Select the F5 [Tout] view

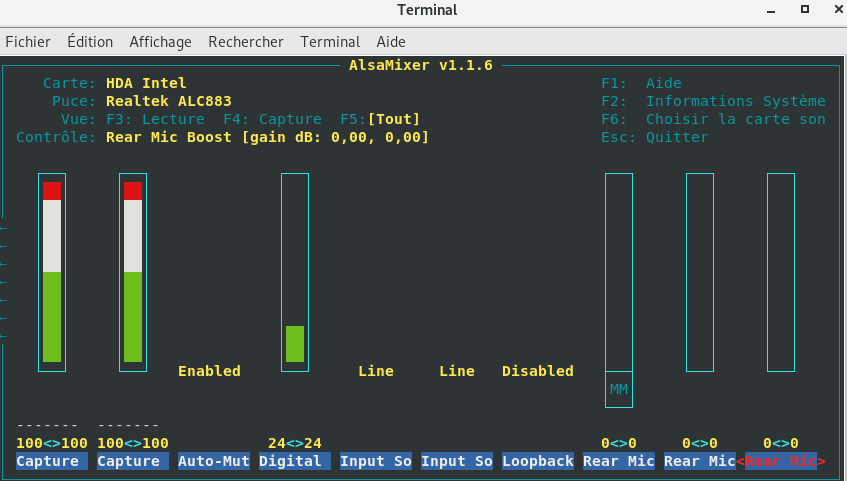[x=380, y=119]
